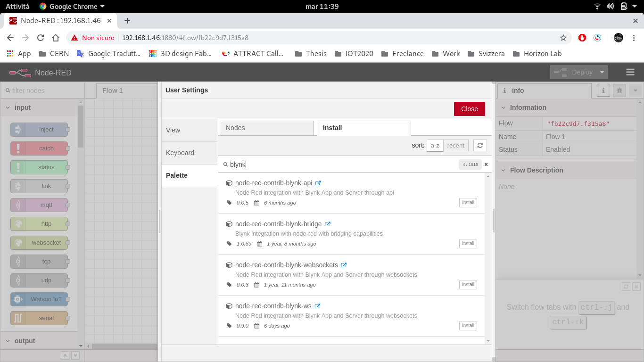Sort modules by recent

point(455,146)
